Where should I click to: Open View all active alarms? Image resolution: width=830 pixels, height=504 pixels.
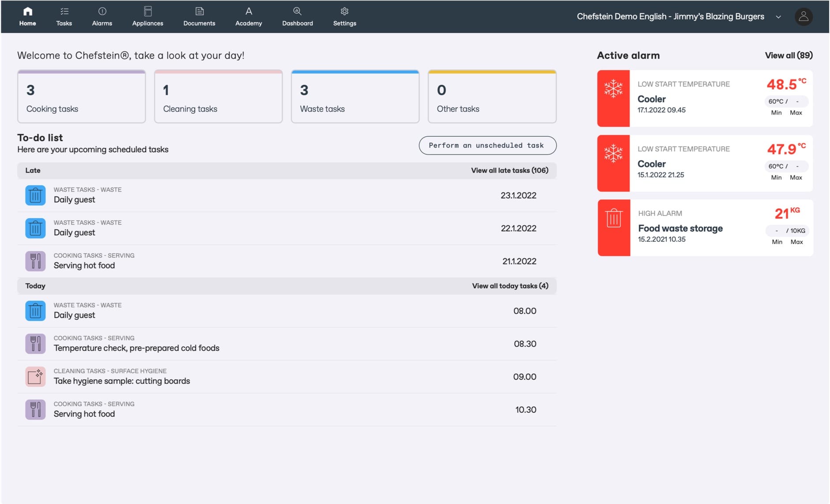point(788,55)
